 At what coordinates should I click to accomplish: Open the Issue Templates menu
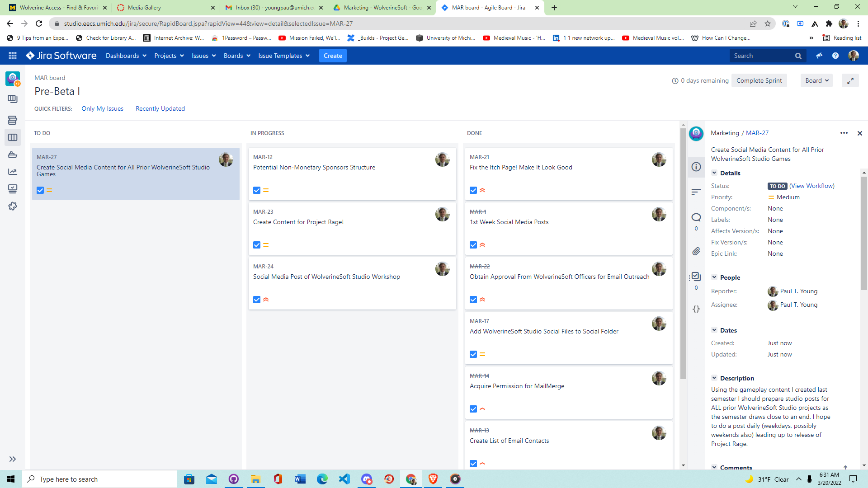tap(284, 56)
